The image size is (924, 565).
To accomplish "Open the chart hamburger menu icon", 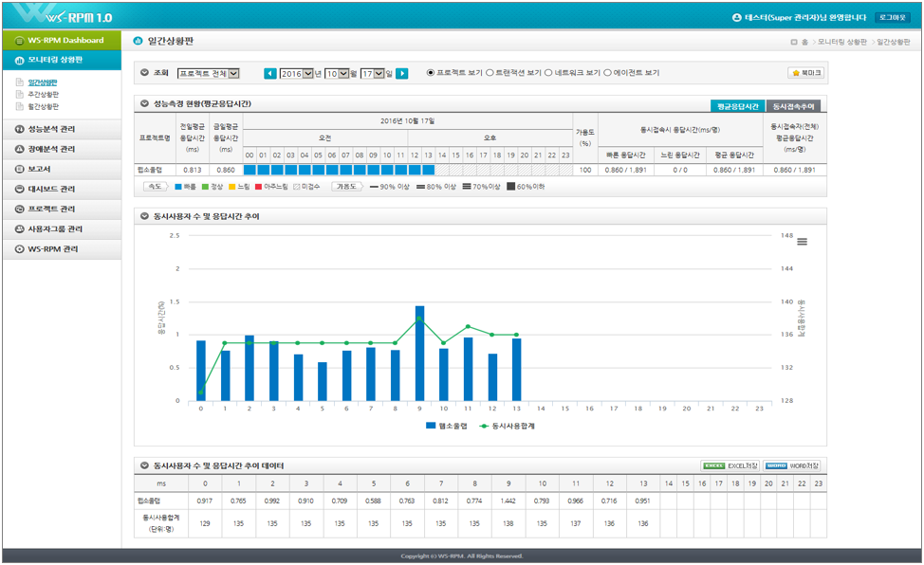I will point(802,242).
